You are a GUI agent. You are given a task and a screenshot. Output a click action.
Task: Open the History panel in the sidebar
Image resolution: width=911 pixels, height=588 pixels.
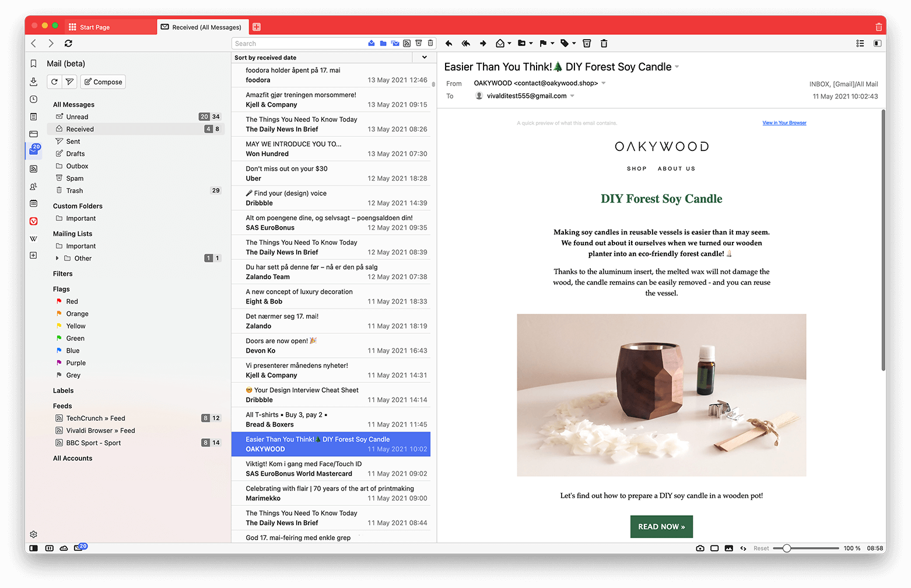(33, 99)
